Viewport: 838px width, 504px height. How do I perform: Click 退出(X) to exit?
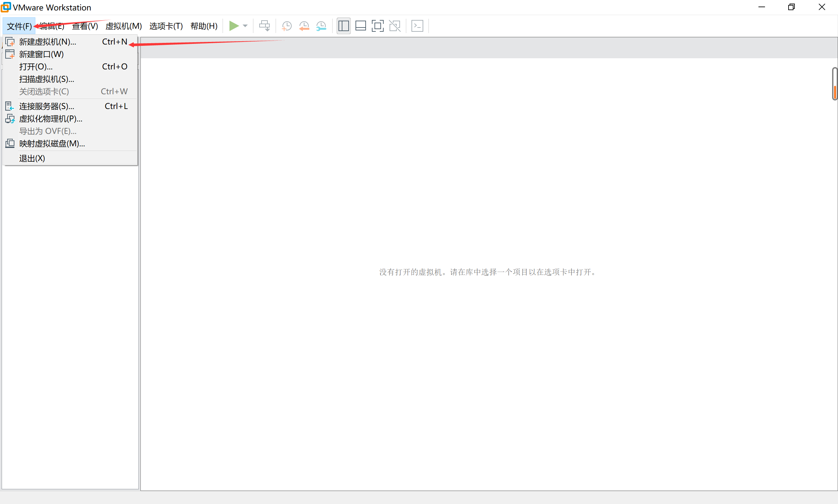point(70,158)
